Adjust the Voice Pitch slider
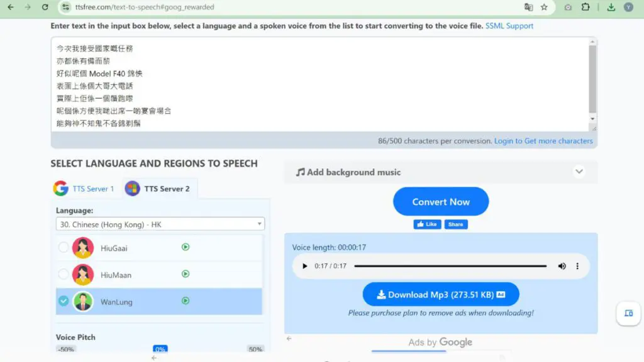Screen dimensions: 644x362 pos(160,348)
